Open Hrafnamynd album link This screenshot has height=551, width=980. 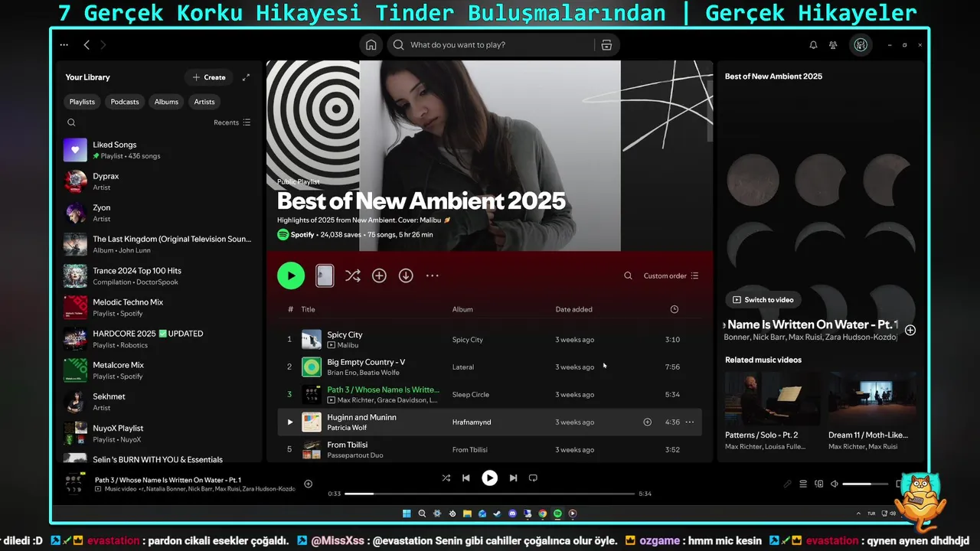472,422
